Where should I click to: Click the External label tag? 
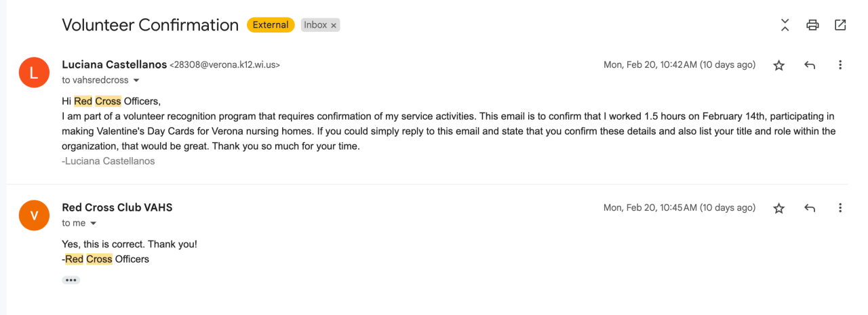pyautogui.click(x=271, y=25)
